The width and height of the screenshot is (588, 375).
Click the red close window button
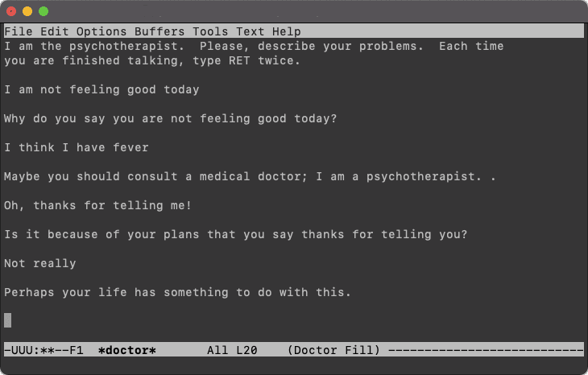[11, 11]
